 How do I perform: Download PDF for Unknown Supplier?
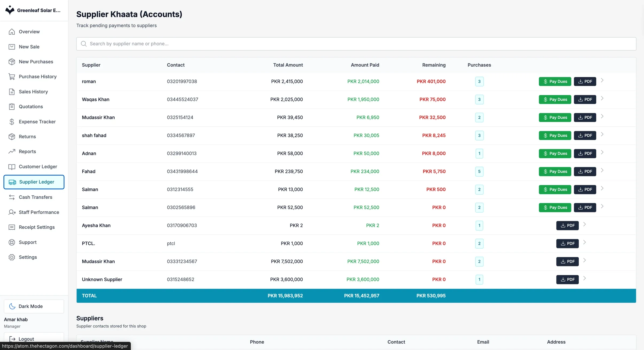(x=568, y=279)
